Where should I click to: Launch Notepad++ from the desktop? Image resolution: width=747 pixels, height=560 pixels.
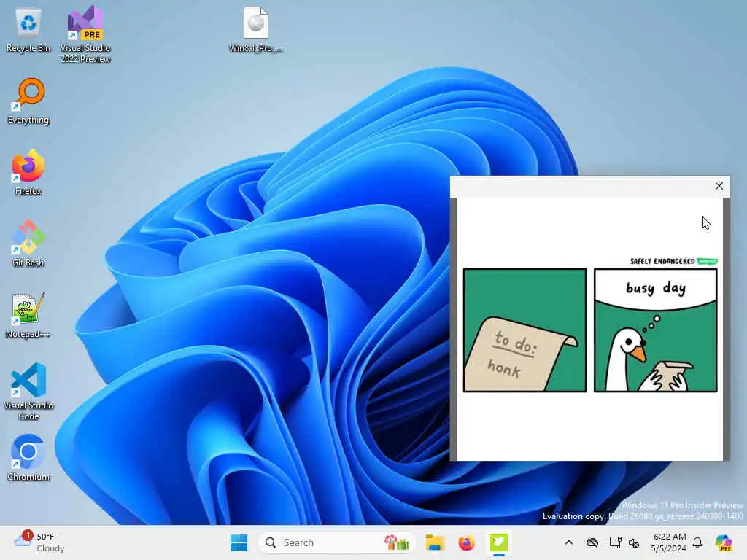coord(28,315)
